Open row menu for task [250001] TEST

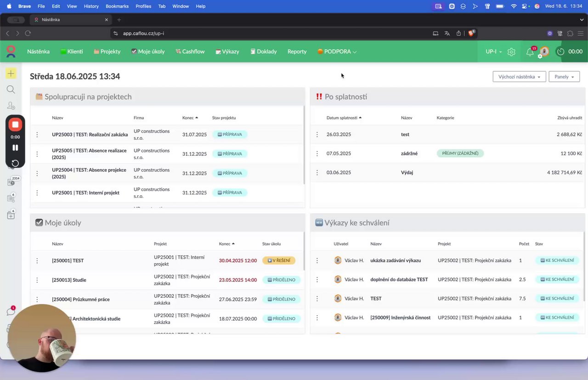37,261
